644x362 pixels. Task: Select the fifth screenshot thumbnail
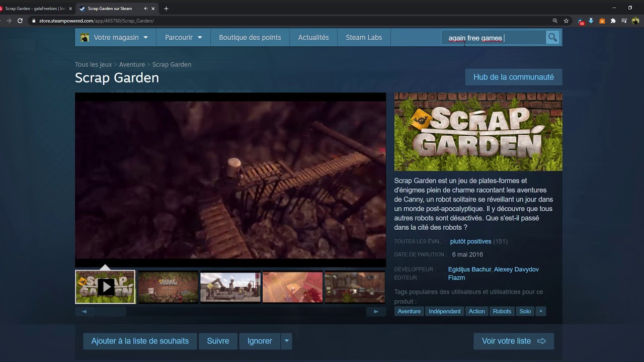[355, 287]
